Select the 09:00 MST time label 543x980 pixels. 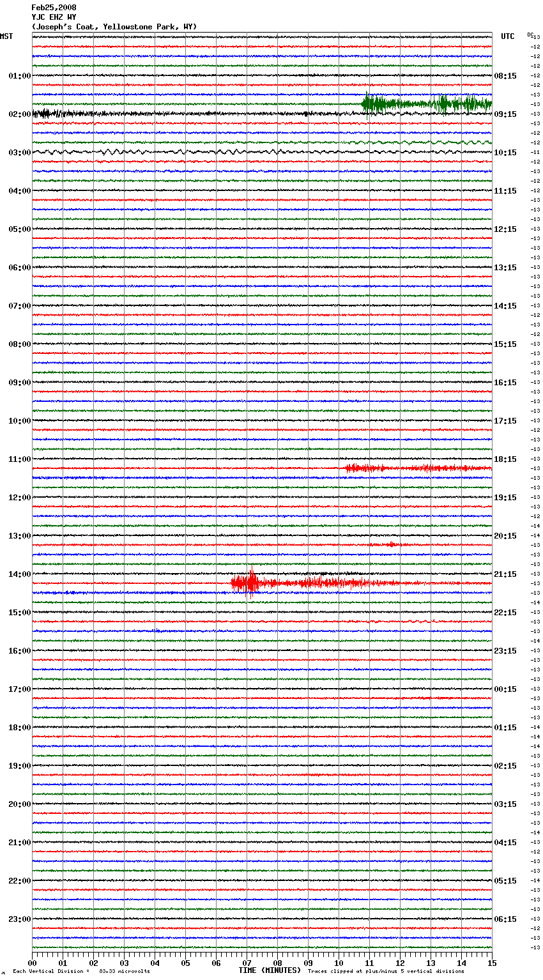click(x=20, y=383)
